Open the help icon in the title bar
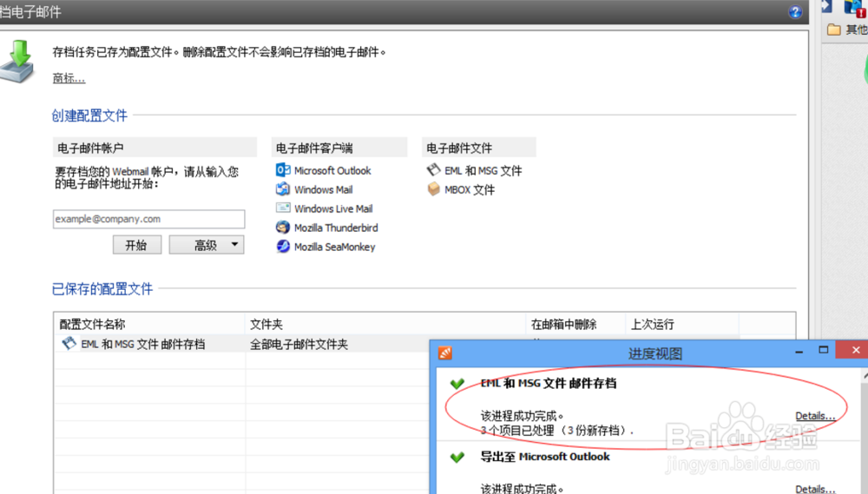Viewport: 868px width, 494px height. click(x=795, y=11)
